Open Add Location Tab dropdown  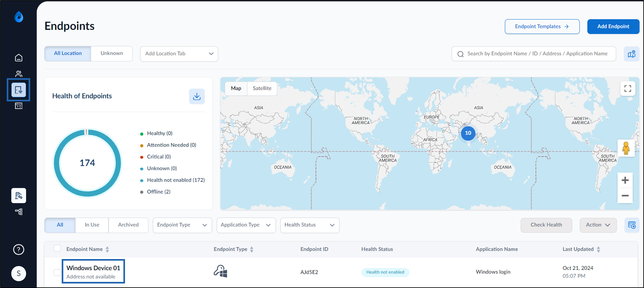click(x=179, y=54)
